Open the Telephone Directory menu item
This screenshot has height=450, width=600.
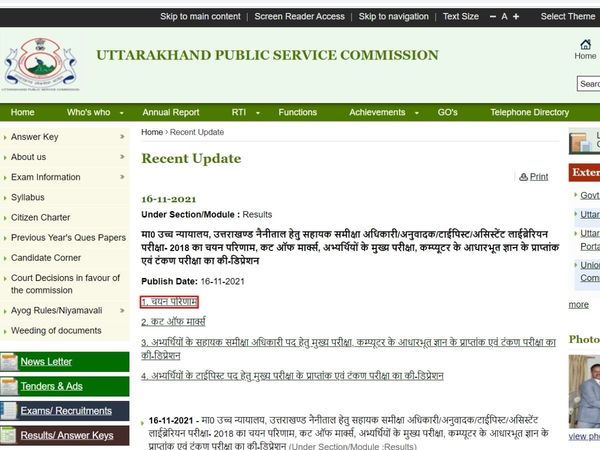tap(530, 112)
